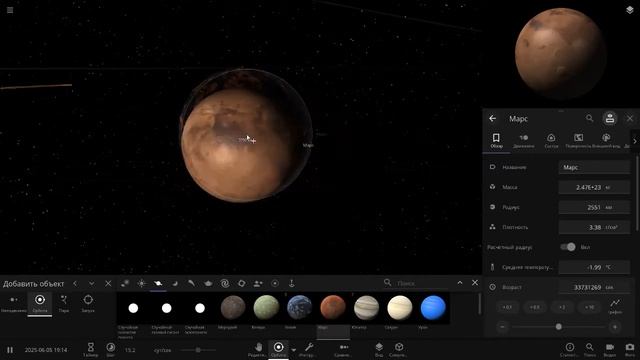Select the anchor-like category icon
Viewport: 640px width, 360px height.
click(x=291, y=283)
